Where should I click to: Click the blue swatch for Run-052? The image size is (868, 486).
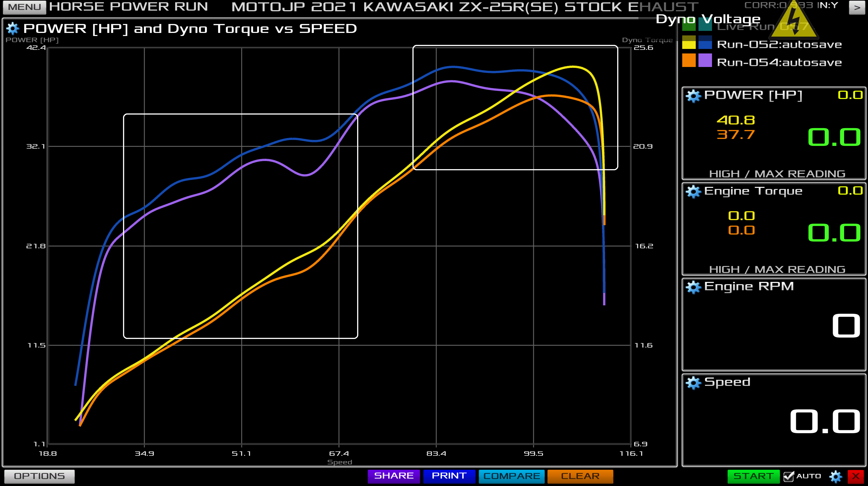[705, 42]
